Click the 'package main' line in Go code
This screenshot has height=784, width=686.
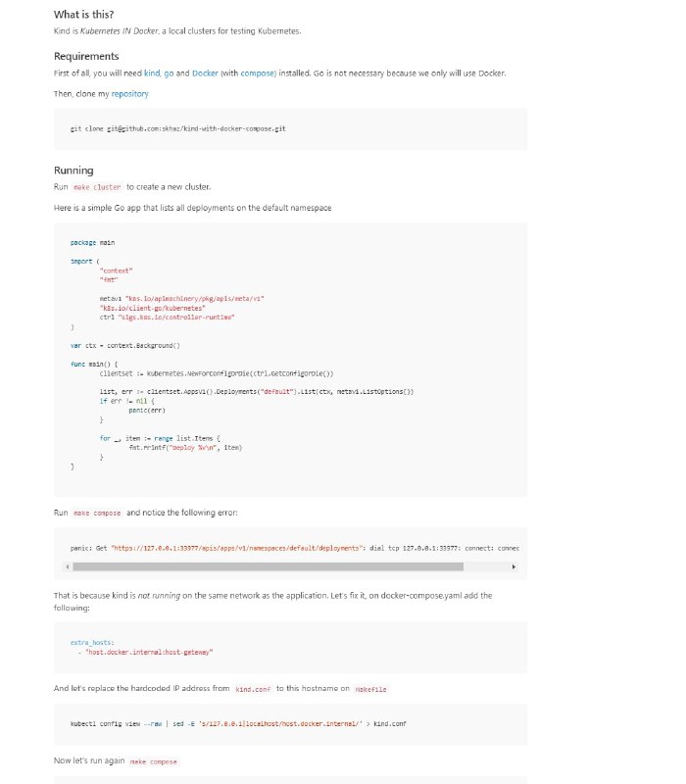pyautogui.click(x=92, y=242)
